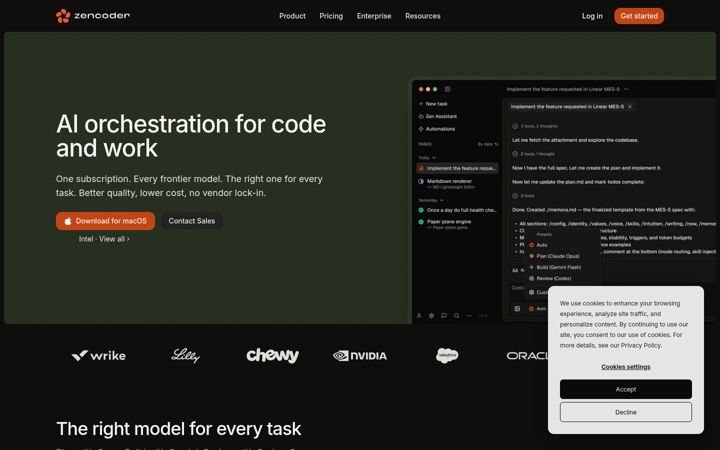Click the profile icon in app bottom bar
The image size is (720, 450).
point(419,315)
